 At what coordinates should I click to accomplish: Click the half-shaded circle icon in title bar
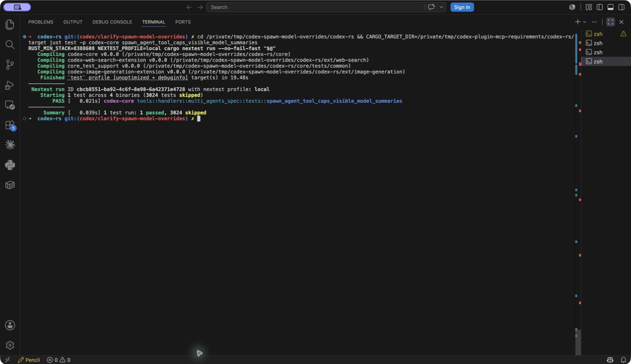coord(572,7)
